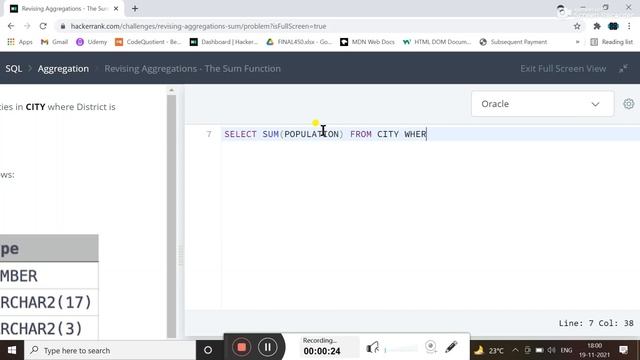Open the weather 23°C widget
This screenshot has width=640, height=360.
(489, 350)
